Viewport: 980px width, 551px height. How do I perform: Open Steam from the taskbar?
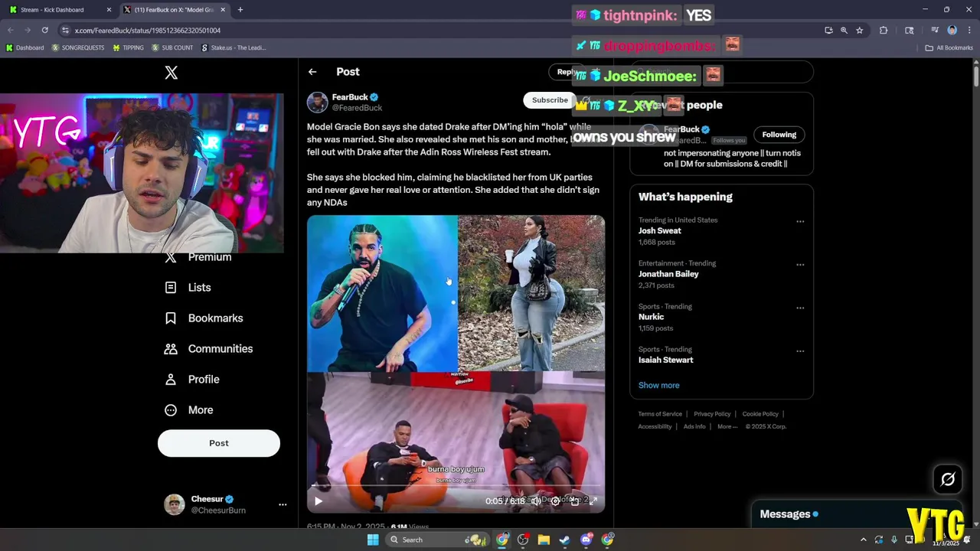(564, 540)
